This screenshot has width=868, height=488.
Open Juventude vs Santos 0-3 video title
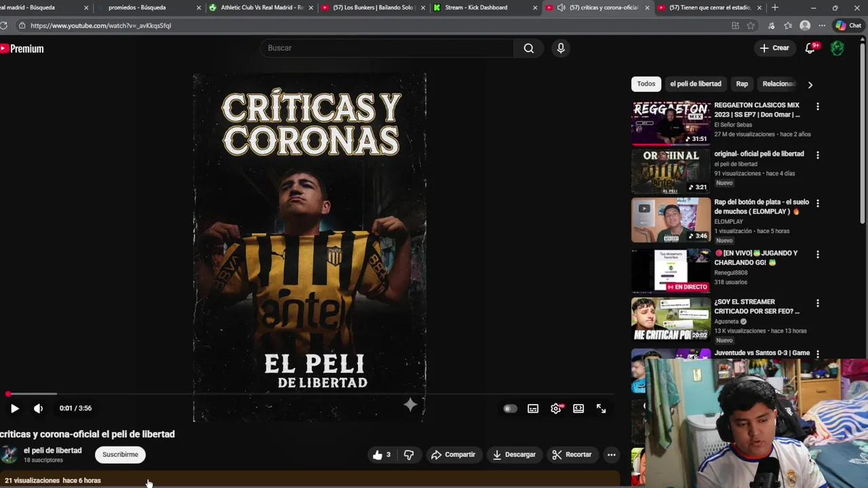[x=762, y=353]
